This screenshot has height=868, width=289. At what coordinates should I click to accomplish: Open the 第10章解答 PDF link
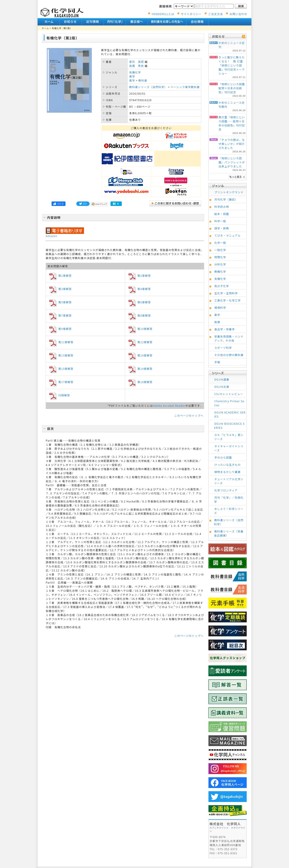[145, 329]
